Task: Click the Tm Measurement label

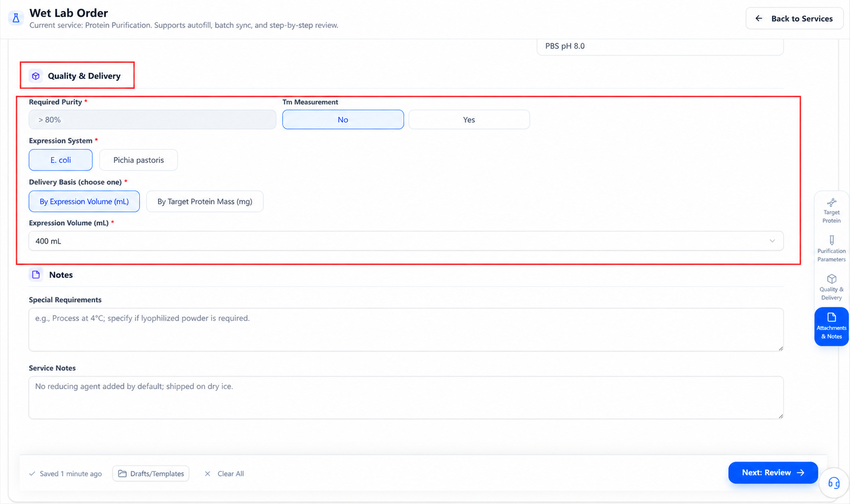Action: coord(310,102)
